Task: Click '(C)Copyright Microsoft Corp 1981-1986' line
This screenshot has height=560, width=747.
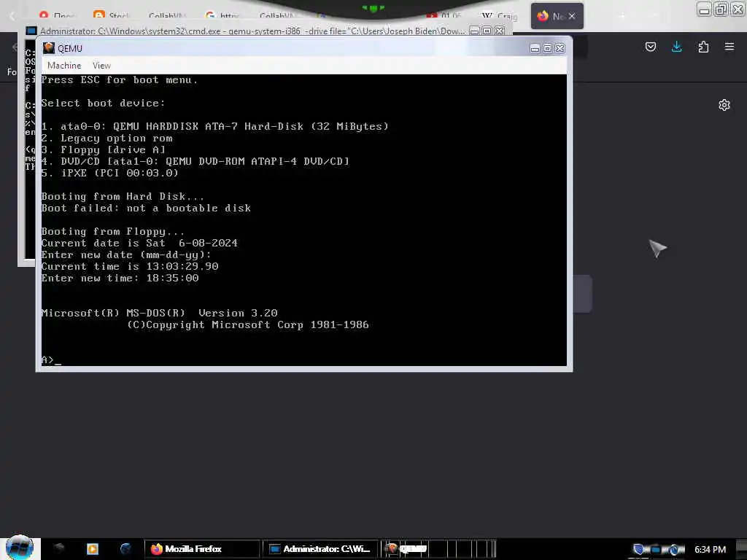Action: tap(248, 324)
